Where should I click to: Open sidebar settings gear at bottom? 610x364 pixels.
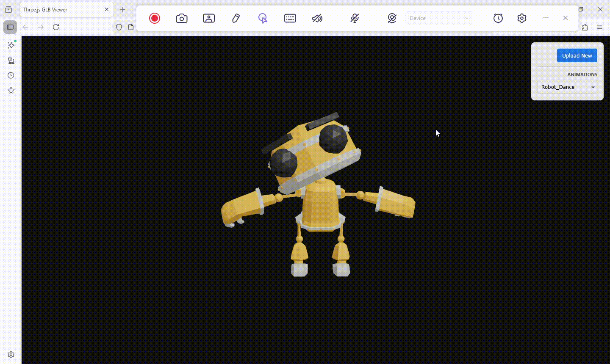[x=11, y=355]
